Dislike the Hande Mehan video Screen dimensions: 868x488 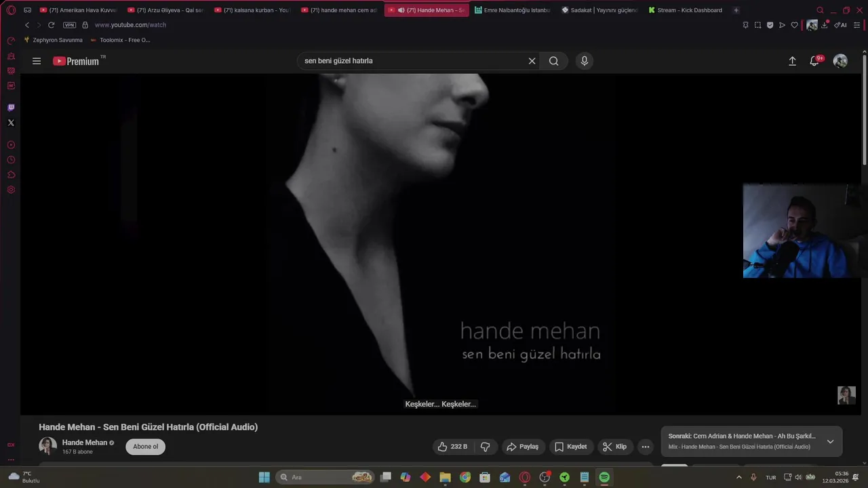pos(486,447)
